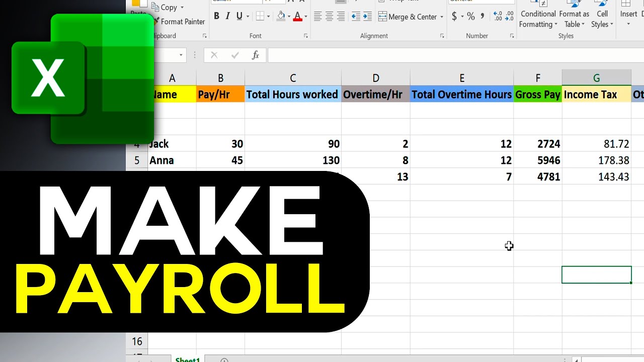Viewport: 644px width, 362px height.
Task: Select column B header
Action: [x=220, y=78]
